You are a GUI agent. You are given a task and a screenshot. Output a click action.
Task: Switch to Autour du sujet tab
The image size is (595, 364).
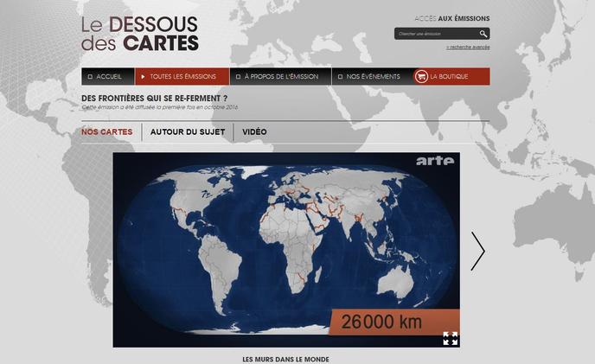click(x=188, y=131)
